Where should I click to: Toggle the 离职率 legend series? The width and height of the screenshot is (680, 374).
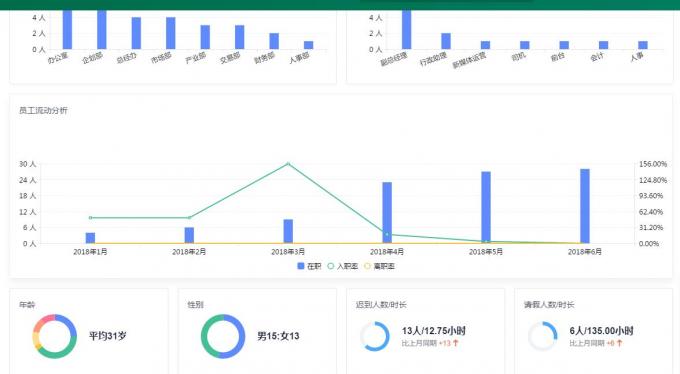click(379, 266)
